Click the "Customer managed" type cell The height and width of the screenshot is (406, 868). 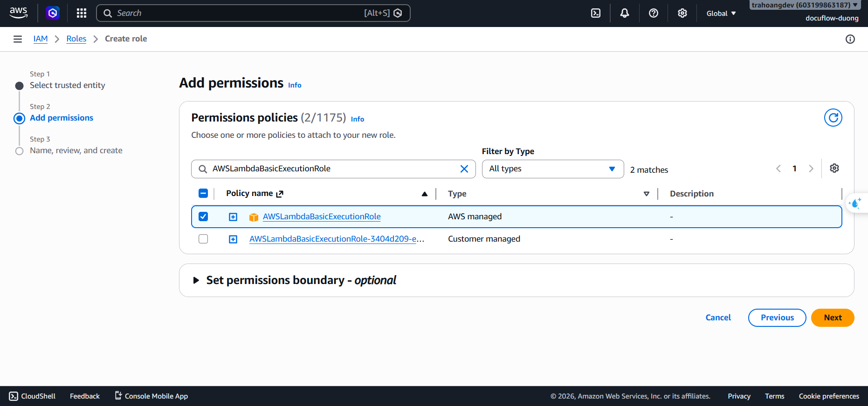tap(484, 239)
